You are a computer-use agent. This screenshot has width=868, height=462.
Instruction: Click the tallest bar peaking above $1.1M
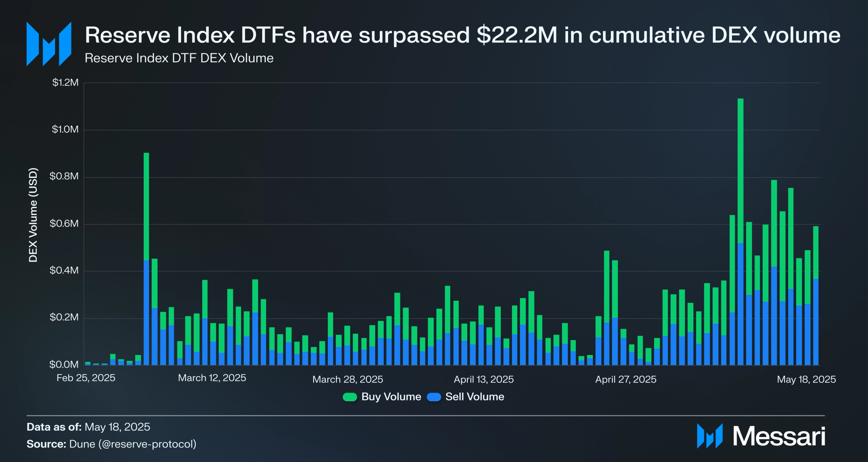pos(740,232)
